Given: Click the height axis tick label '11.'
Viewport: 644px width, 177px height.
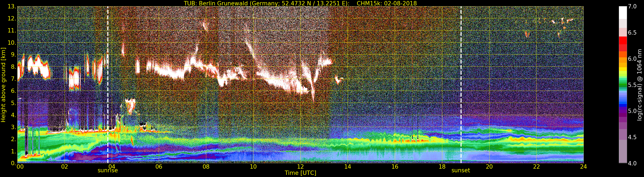Looking at the screenshot, I should pos(12,31).
